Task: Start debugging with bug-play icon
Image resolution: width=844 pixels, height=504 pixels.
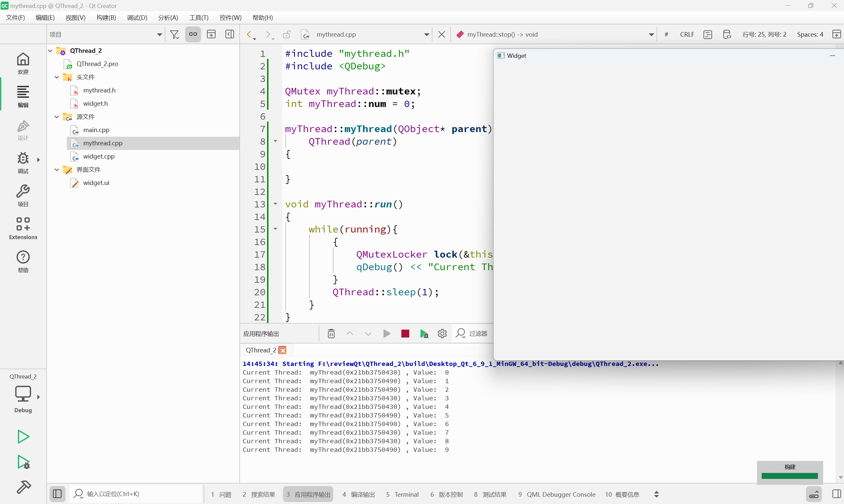Action: coord(23,462)
